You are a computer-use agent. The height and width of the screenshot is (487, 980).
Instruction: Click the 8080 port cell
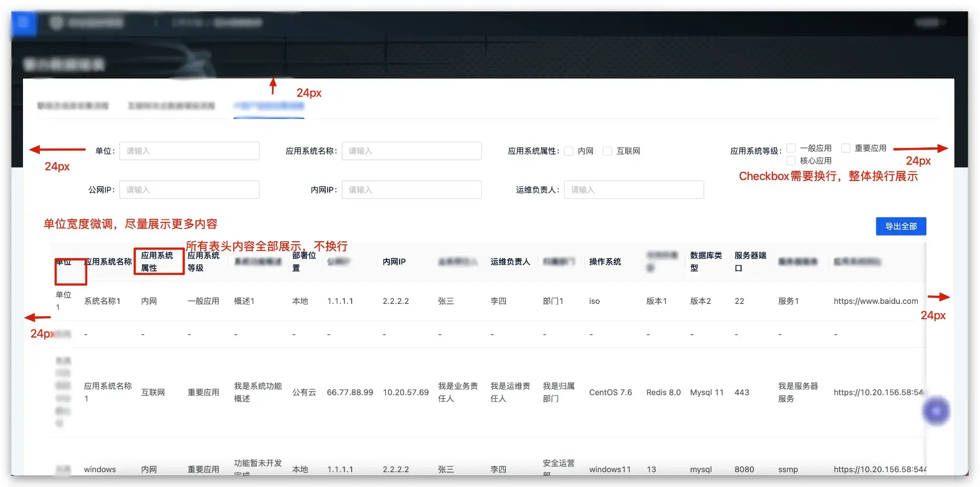coord(744,469)
